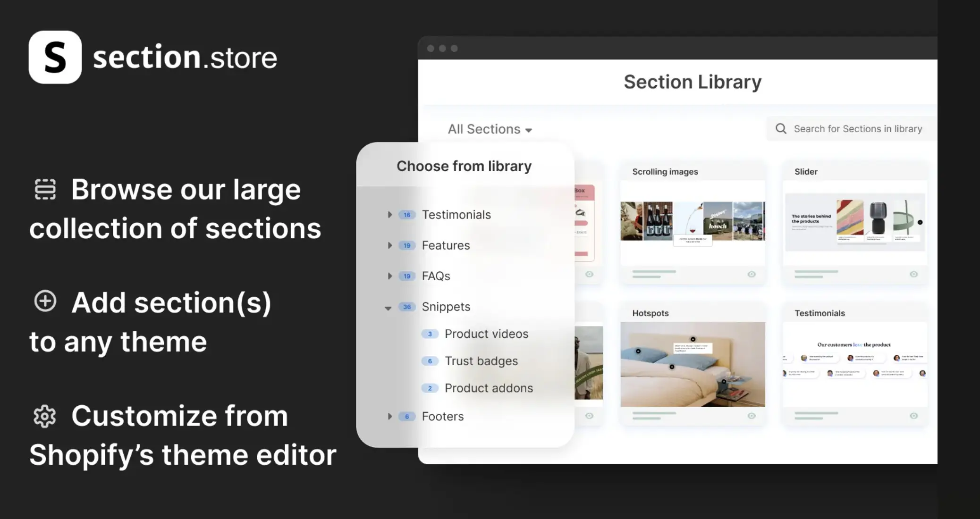Click Search for Sections in library field
980x519 pixels.
857,129
